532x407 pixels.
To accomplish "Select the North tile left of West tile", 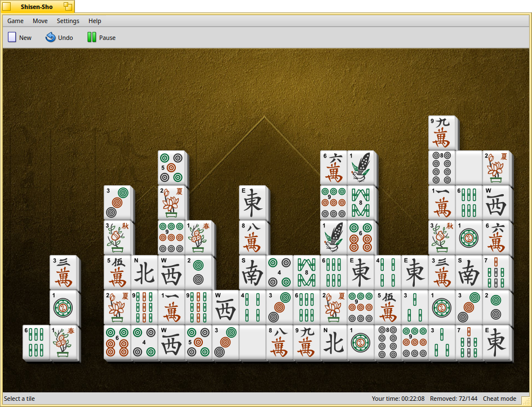I will point(144,272).
